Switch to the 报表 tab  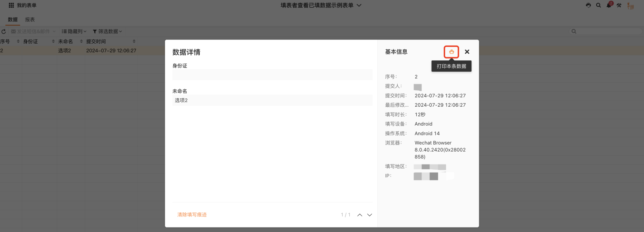point(30,20)
